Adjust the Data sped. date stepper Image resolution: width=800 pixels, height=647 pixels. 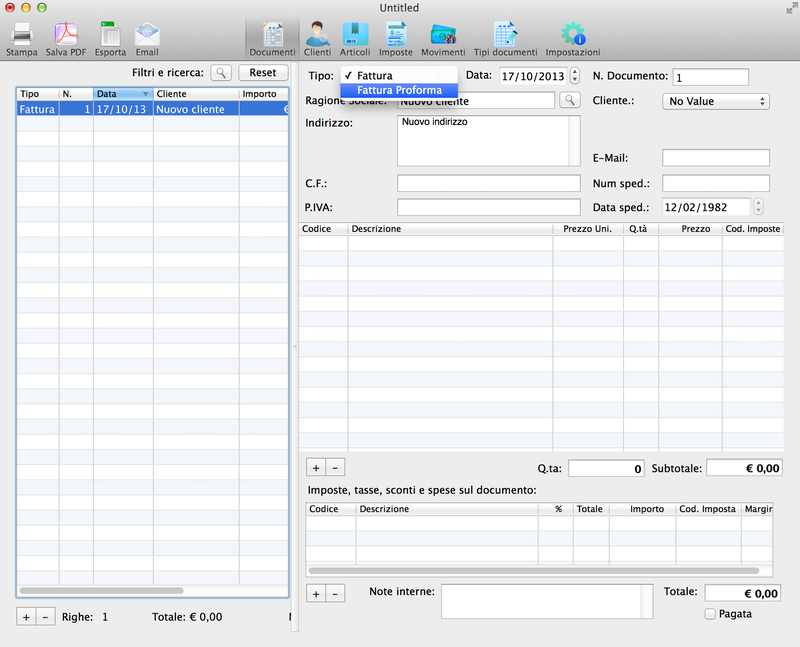pos(758,207)
